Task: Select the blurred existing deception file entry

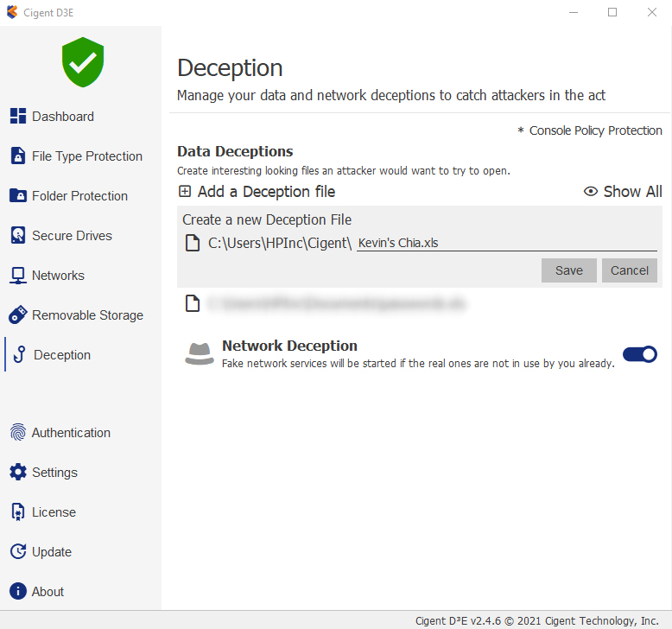Action: coord(336,303)
